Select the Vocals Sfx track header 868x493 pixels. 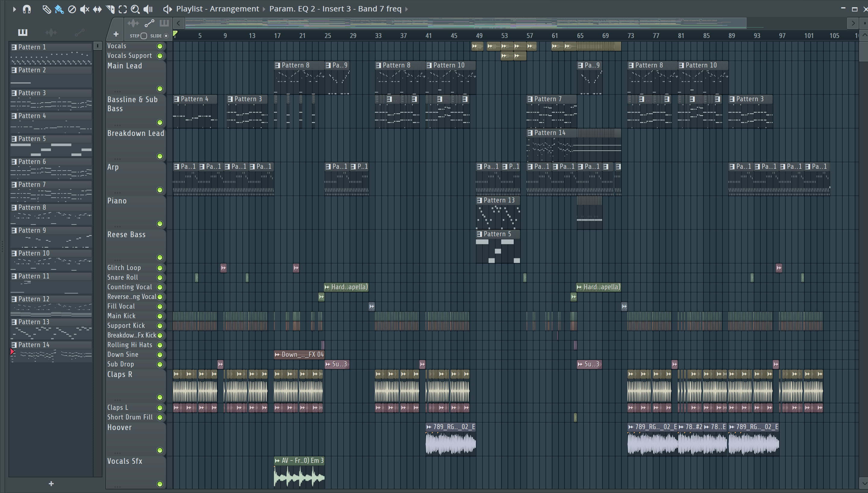click(136, 472)
